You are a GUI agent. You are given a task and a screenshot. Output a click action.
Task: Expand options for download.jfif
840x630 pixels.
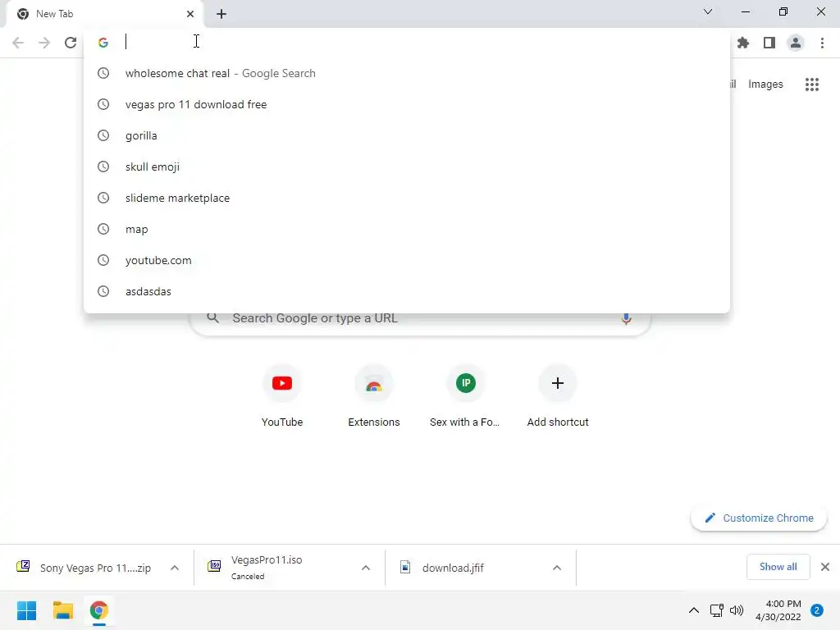pyautogui.click(x=557, y=568)
